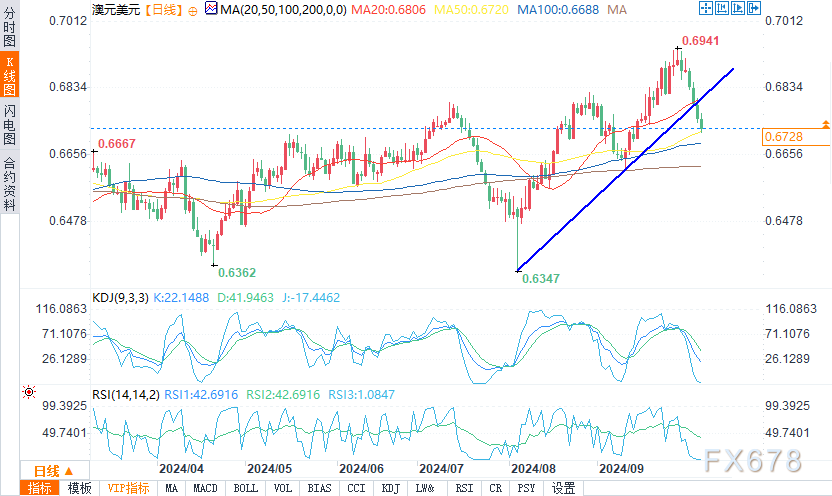Click the current price tag 0.6728
Screen dimensions: 832x496
(795, 137)
